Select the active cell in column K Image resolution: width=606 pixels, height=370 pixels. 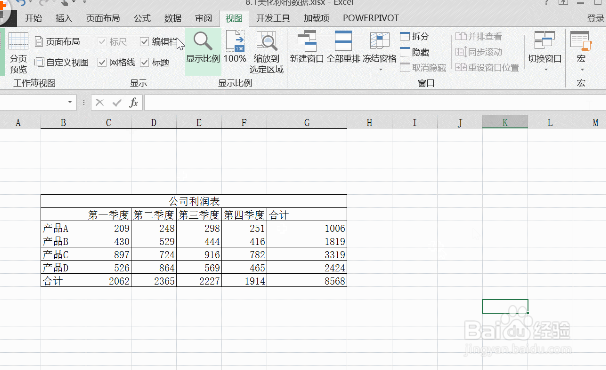pyautogui.click(x=505, y=306)
